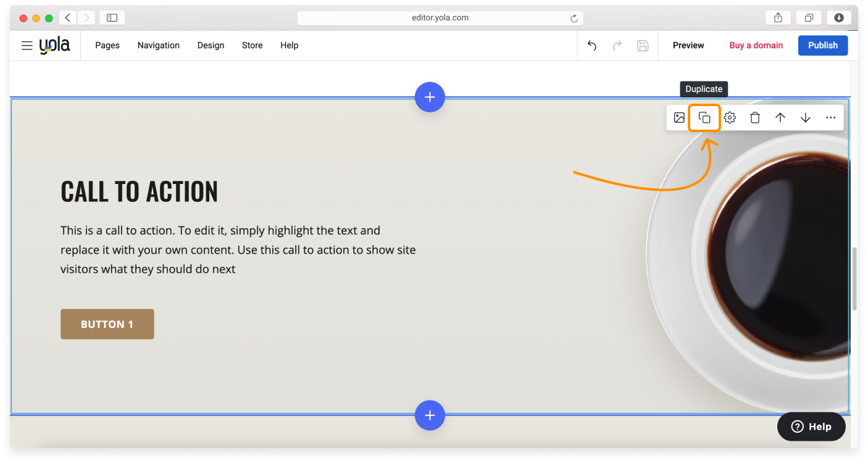Screen dimensions: 868x463
Task: Click the Duplicate block icon
Action: click(x=704, y=117)
